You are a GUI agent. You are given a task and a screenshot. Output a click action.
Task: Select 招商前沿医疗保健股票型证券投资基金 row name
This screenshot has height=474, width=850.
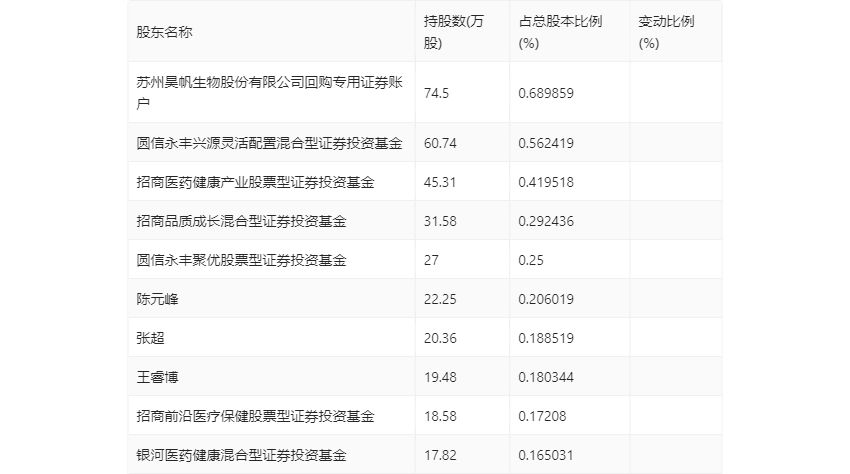pyautogui.click(x=255, y=417)
